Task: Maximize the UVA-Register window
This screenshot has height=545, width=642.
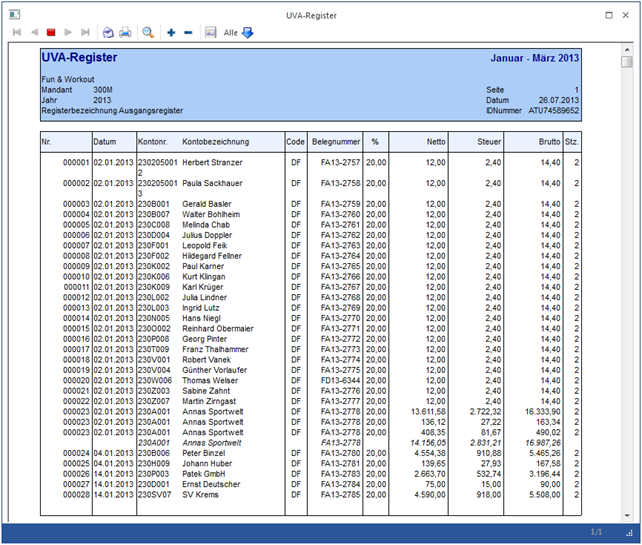Action: coord(610,16)
